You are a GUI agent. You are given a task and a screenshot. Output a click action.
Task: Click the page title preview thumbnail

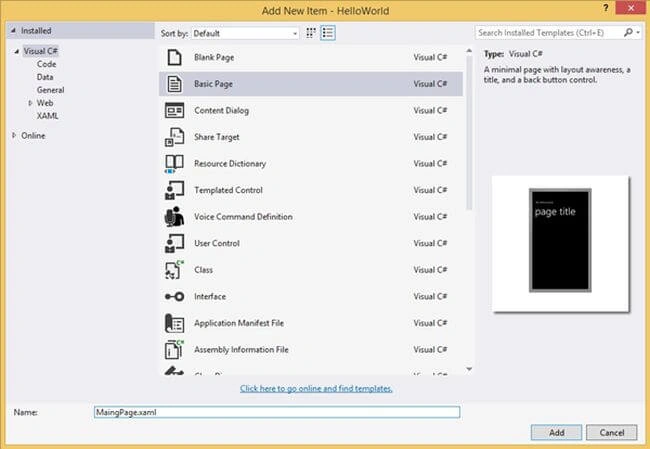[x=560, y=243]
